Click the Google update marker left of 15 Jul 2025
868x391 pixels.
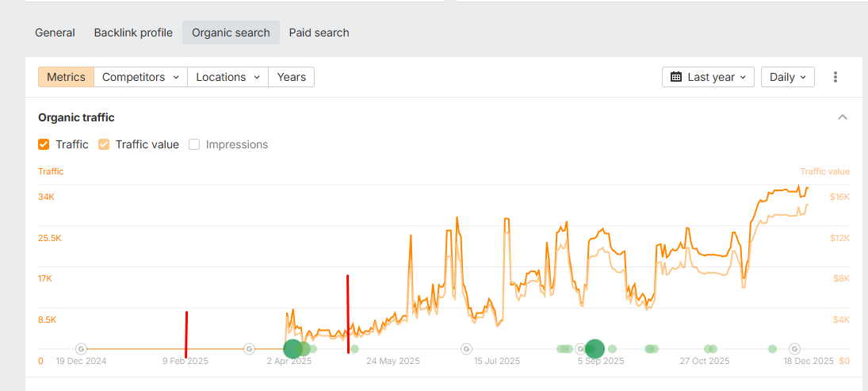[466, 348]
